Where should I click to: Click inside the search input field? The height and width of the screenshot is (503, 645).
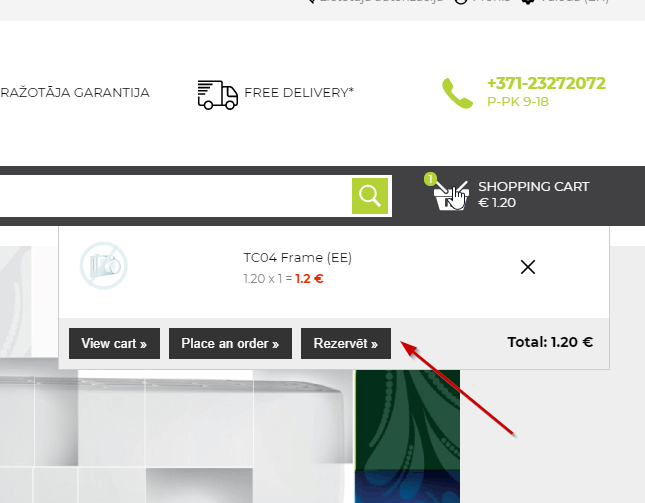point(176,196)
